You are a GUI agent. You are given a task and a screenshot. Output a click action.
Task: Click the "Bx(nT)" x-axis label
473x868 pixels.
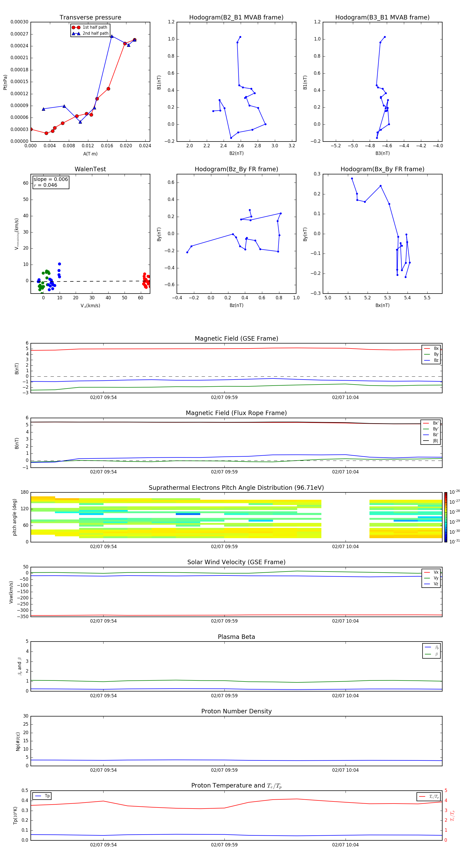(382, 305)
